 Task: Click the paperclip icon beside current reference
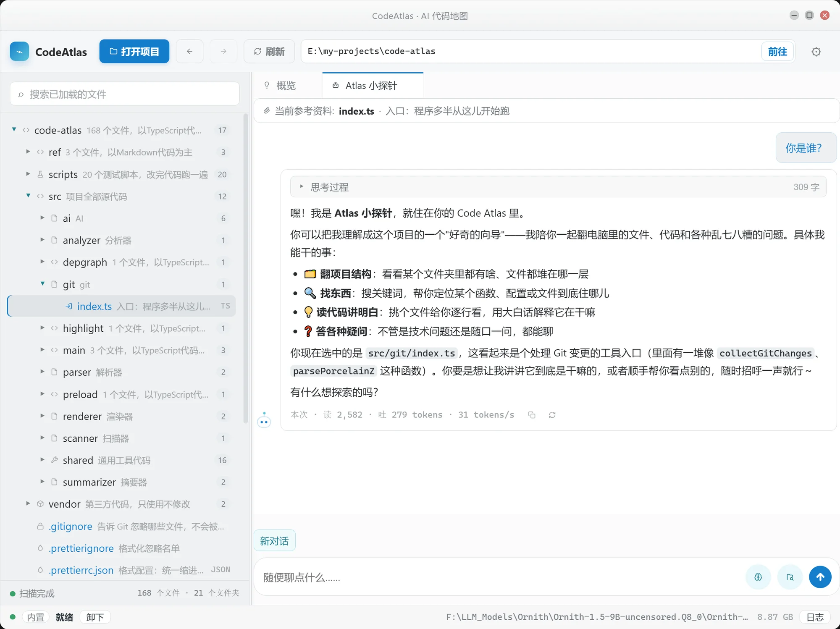267,111
